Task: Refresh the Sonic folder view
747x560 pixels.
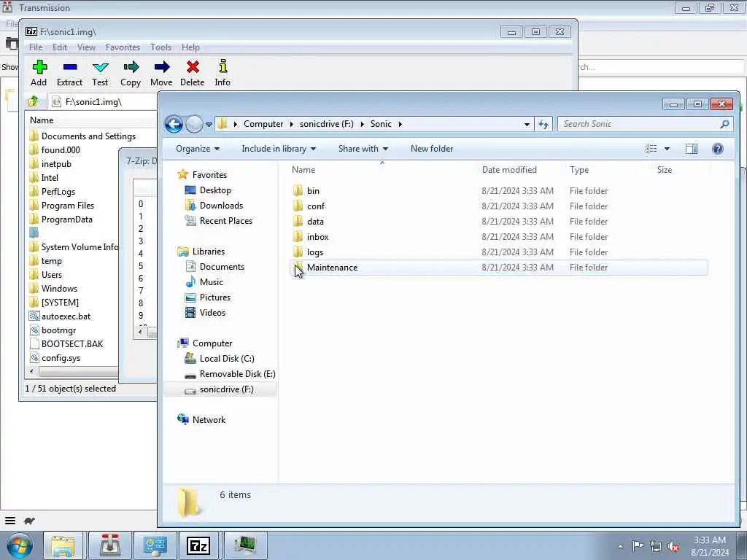Action: pos(543,124)
